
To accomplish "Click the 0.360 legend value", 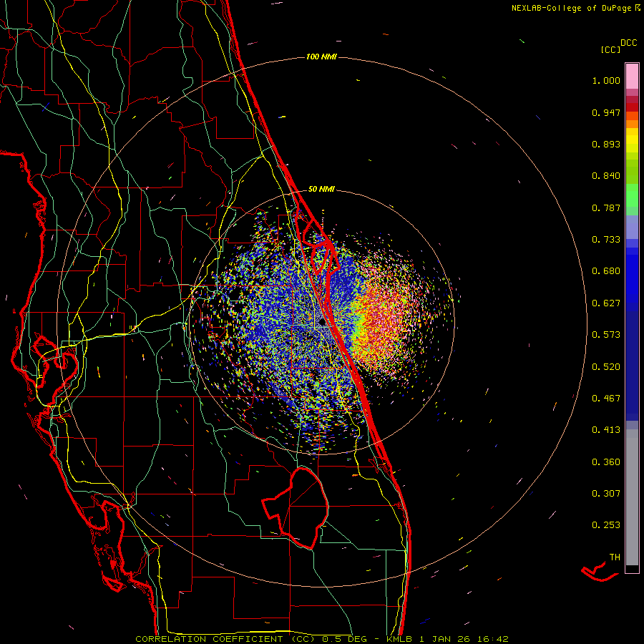I will (606, 462).
